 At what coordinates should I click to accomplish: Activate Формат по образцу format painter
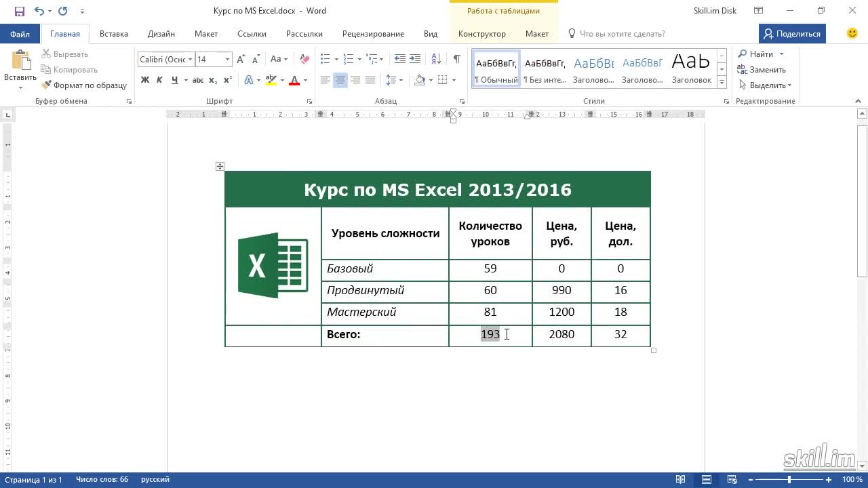85,85
